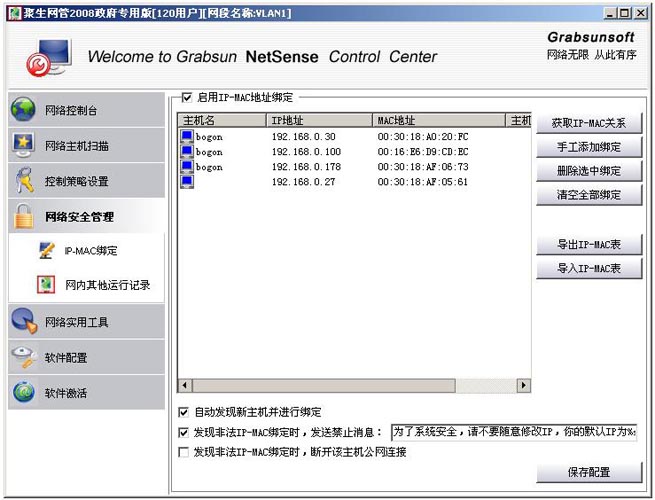655x500 pixels.
Task: Click the 网内其他运行记录 icon
Action: click(46, 284)
